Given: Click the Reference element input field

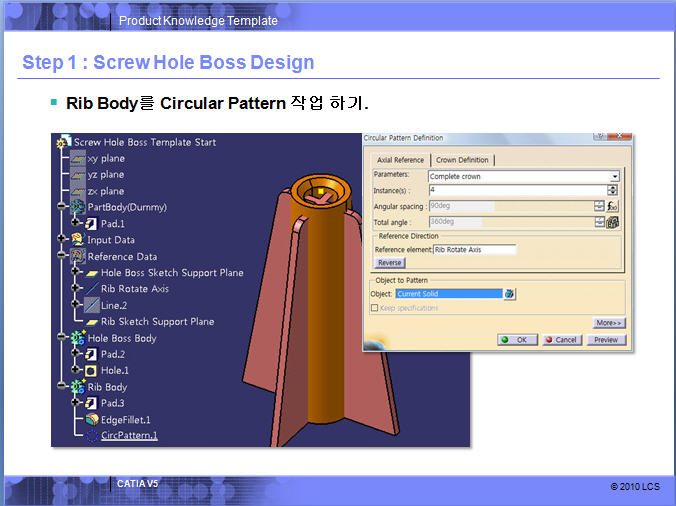Looking at the screenshot, I should pos(474,249).
